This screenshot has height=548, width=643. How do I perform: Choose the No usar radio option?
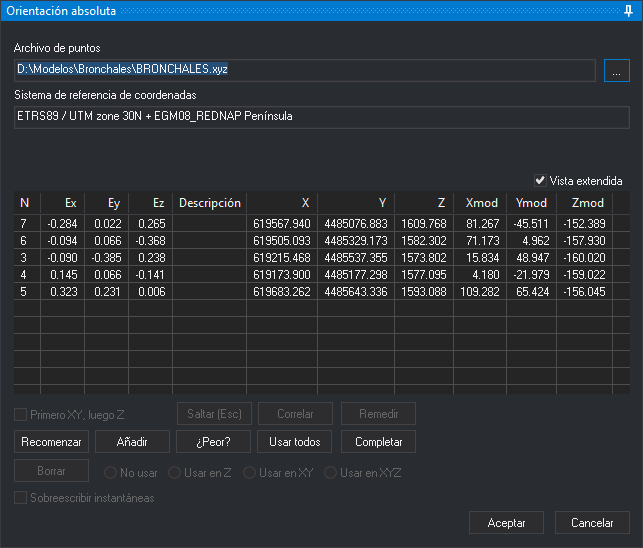pyautogui.click(x=110, y=473)
